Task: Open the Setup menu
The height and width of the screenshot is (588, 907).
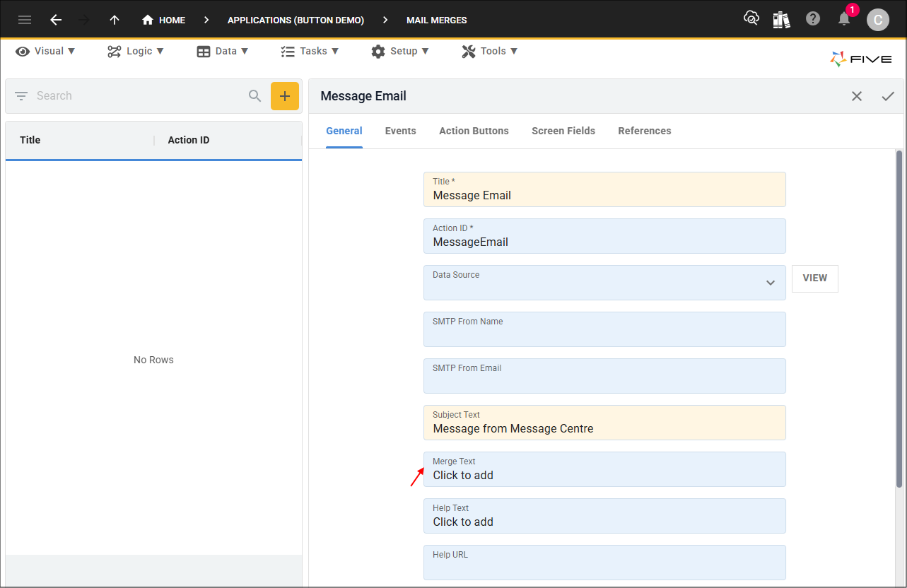Action: tap(400, 51)
